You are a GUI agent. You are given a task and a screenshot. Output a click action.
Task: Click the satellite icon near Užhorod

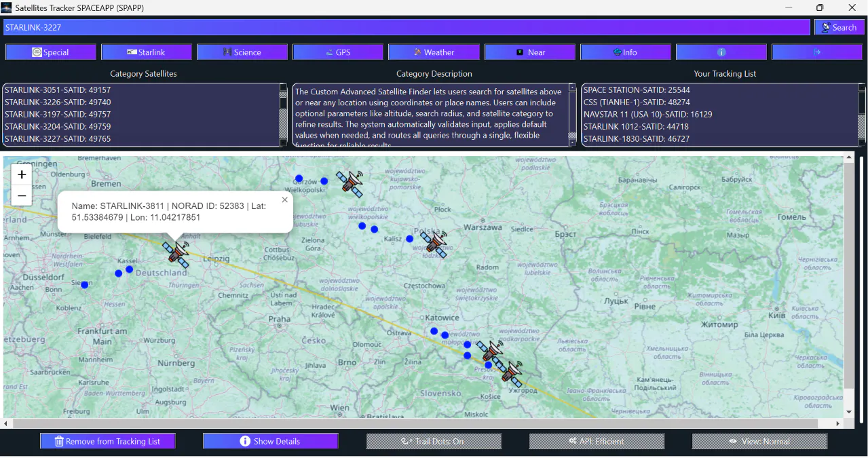coord(510,374)
